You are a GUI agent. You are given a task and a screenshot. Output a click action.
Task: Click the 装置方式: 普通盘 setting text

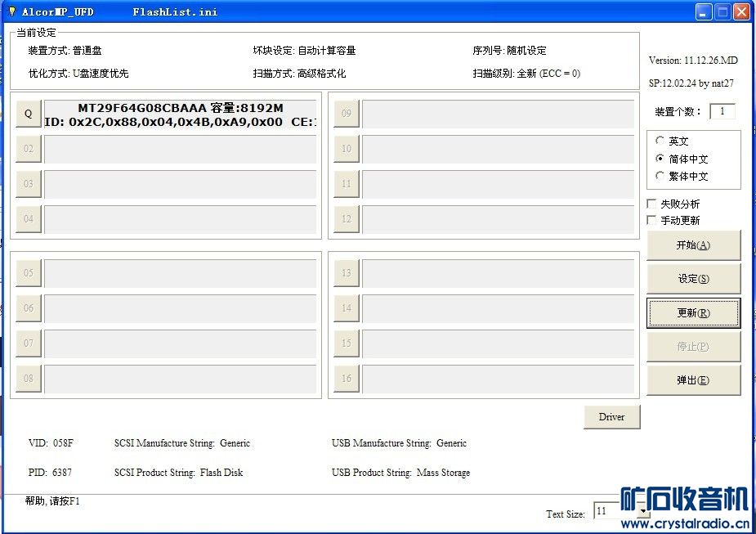click(x=65, y=51)
